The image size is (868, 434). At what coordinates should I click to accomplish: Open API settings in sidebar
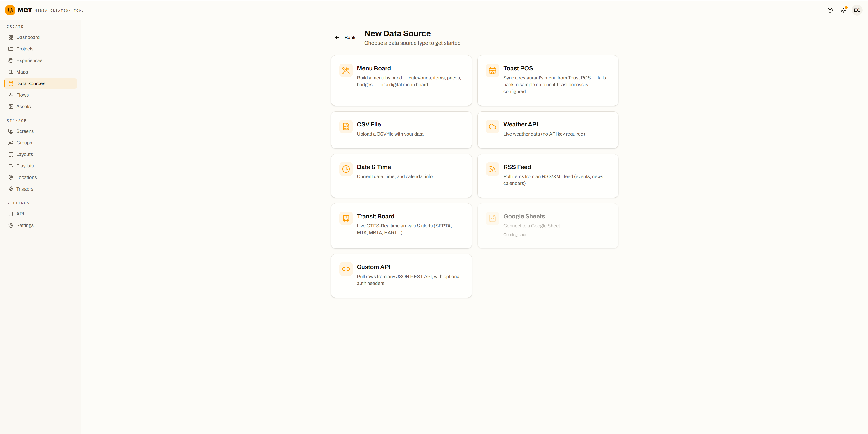click(40, 214)
